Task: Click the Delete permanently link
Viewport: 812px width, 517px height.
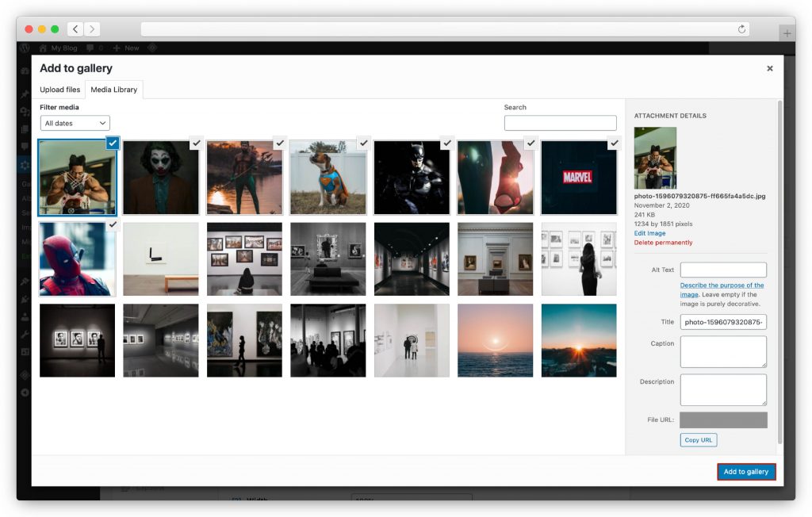Action: [663, 243]
